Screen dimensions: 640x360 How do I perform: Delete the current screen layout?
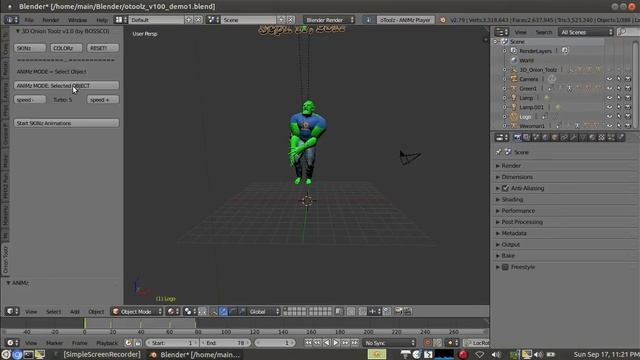point(198,20)
